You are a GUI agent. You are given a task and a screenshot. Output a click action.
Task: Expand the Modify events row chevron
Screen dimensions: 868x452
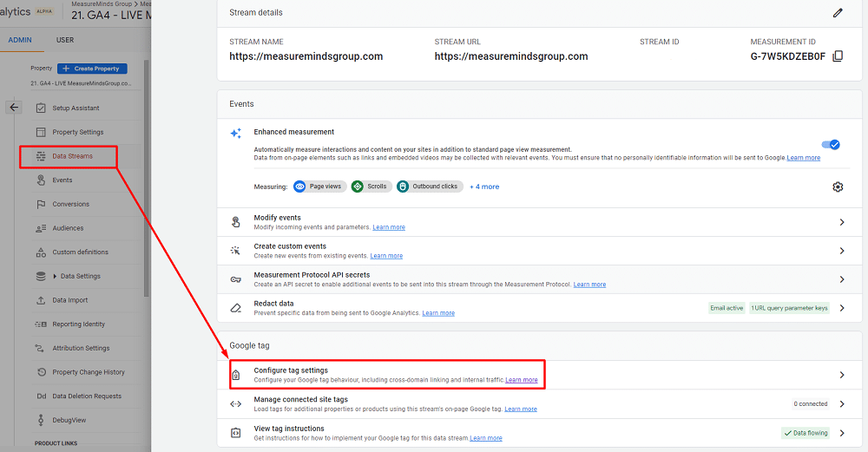[842, 222]
